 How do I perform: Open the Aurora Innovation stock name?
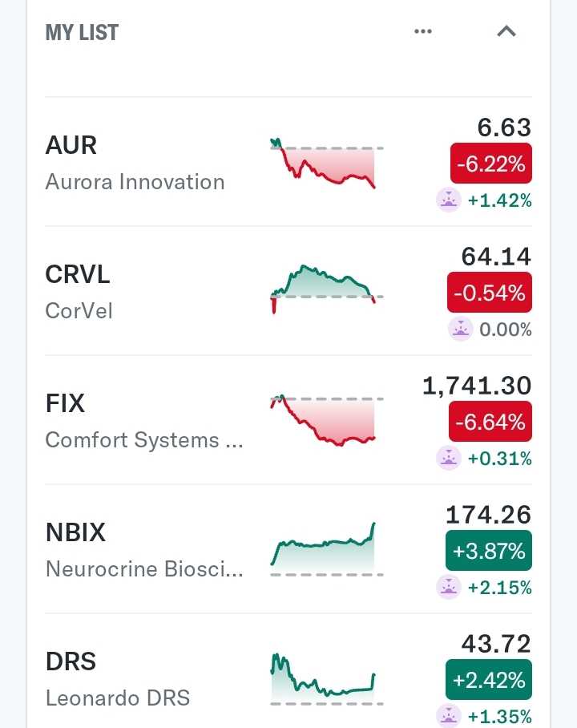pos(135,181)
